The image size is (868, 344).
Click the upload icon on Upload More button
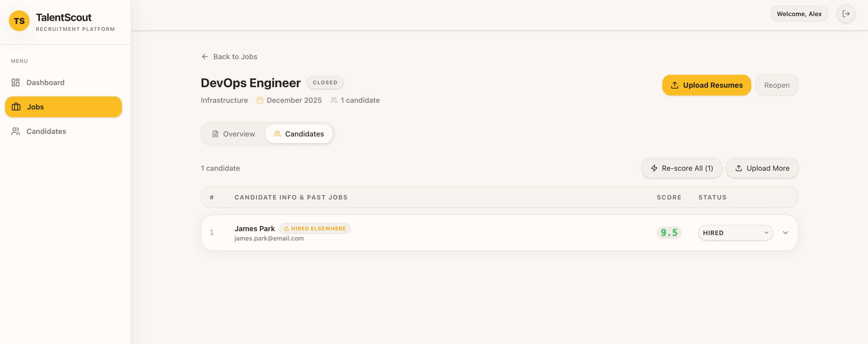739,168
